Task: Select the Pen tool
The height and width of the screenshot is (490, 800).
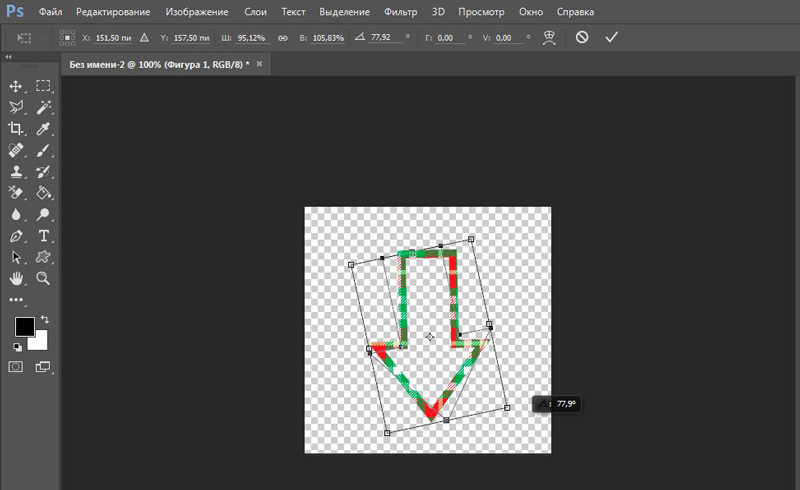Action: click(16, 236)
